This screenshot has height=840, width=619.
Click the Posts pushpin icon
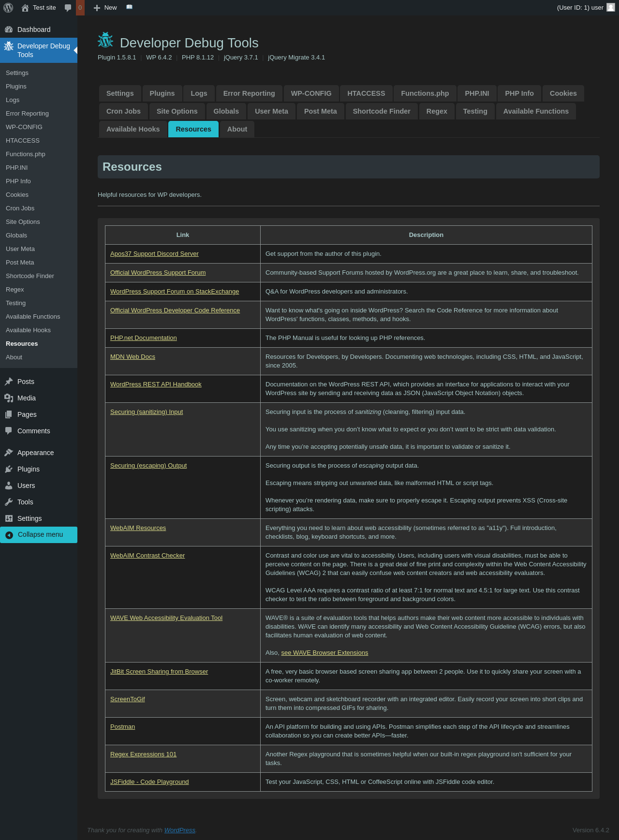[x=9, y=382]
